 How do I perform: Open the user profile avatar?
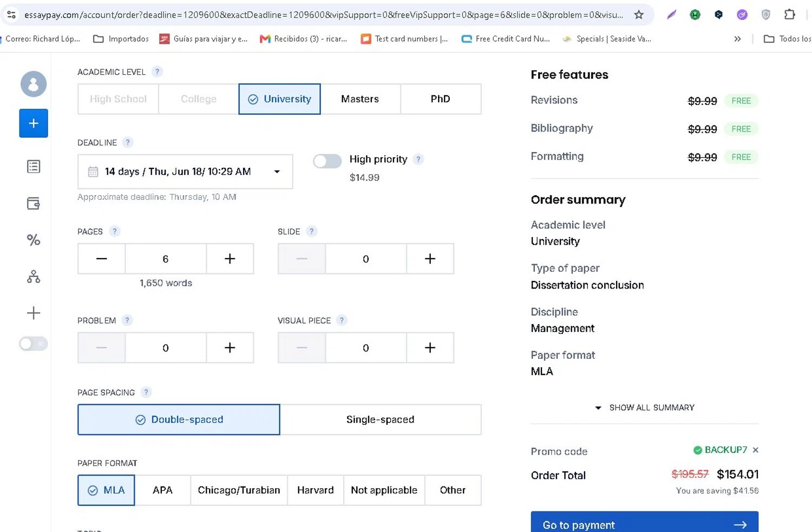pos(34,84)
